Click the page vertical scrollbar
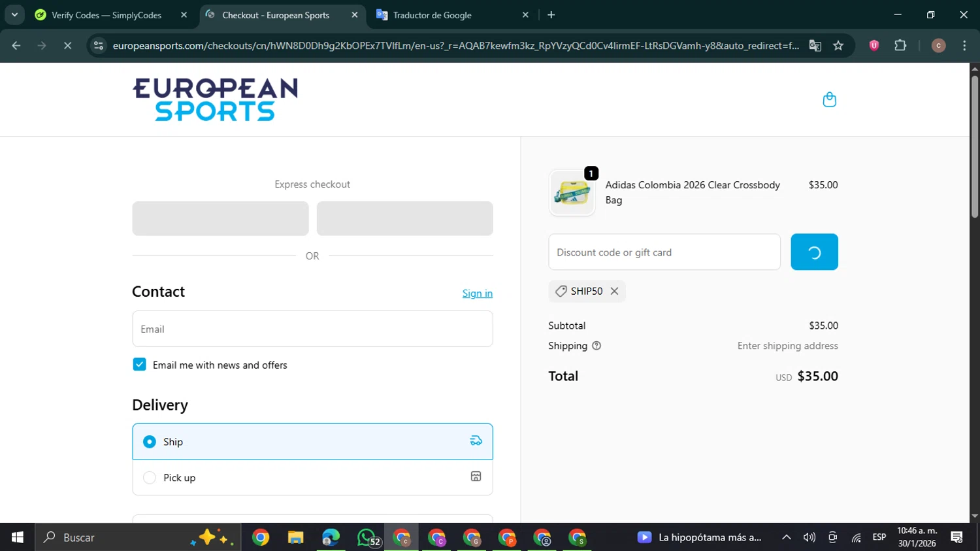 [x=975, y=147]
